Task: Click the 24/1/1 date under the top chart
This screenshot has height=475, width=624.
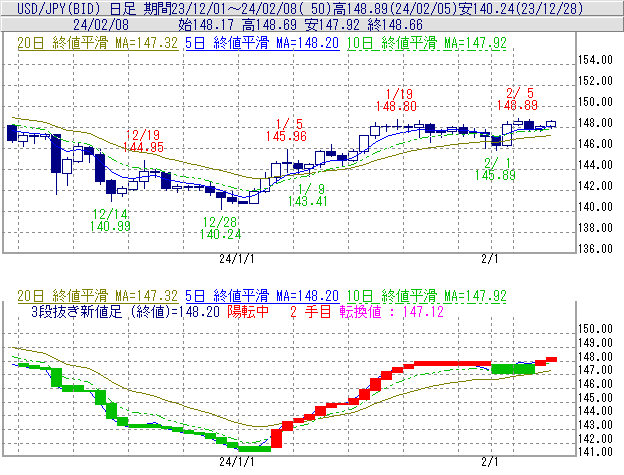Action: pyautogui.click(x=237, y=259)
